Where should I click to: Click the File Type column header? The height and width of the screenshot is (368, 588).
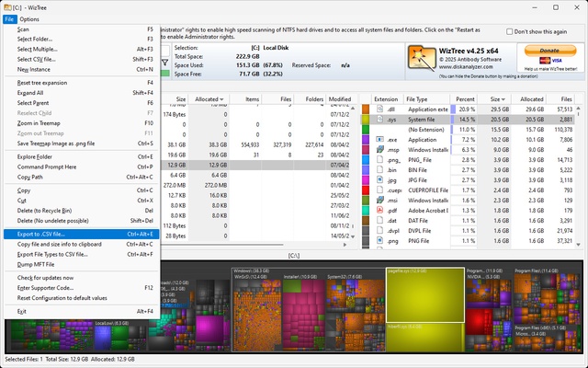426,99
